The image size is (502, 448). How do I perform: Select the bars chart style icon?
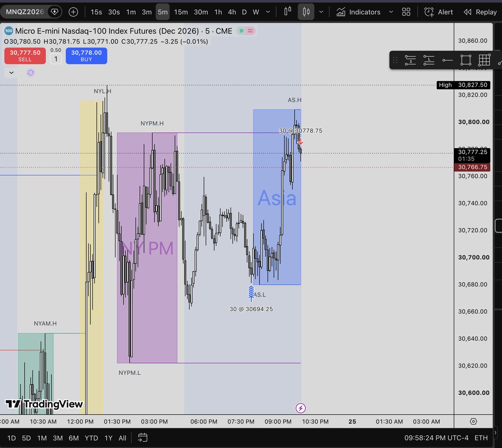point(288,12)
